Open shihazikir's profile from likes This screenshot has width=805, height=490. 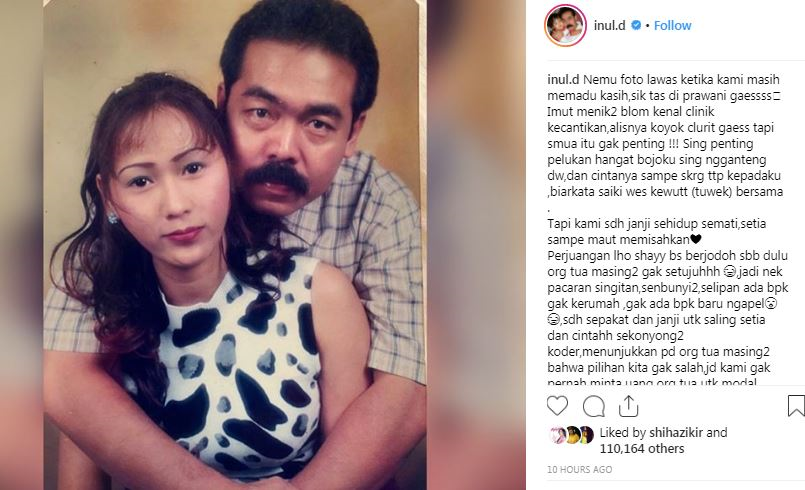[676, 432]
